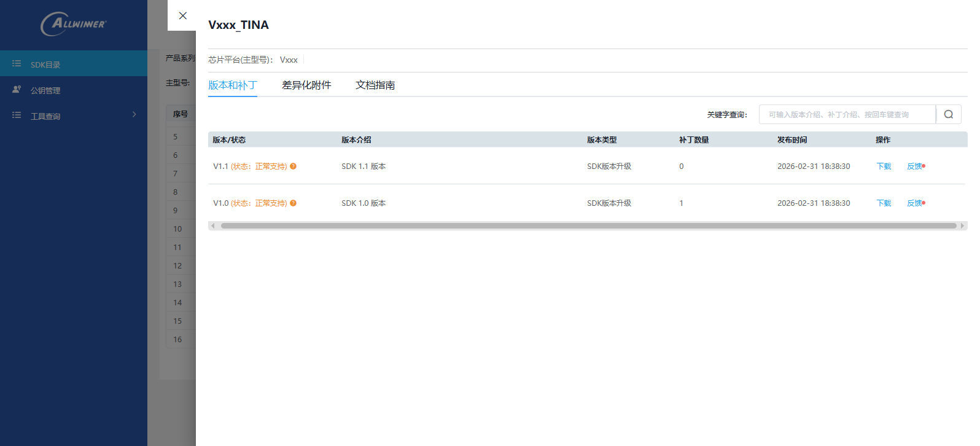Open 反馈 for the V1.1 row
980x446 pixels.
pyautogui.click(x=915, y=166)
